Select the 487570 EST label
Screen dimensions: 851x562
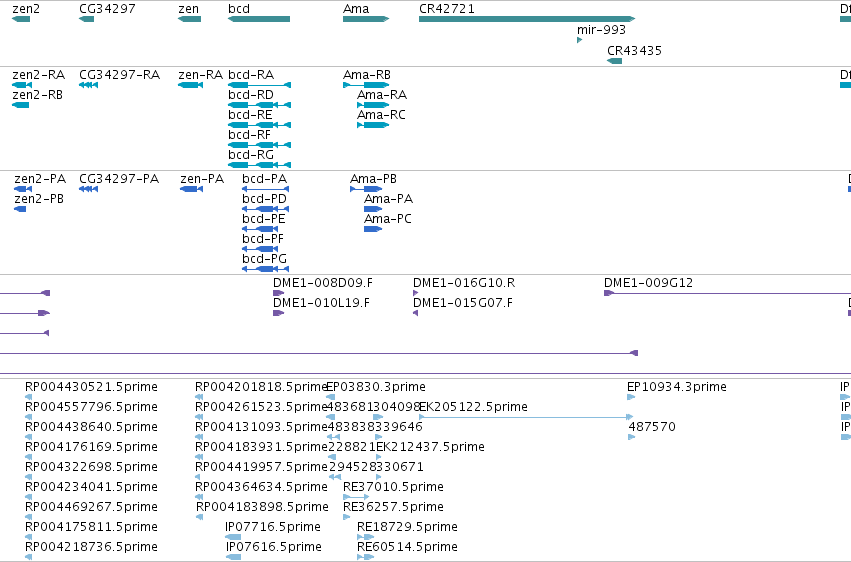click(x=652, y=427)
